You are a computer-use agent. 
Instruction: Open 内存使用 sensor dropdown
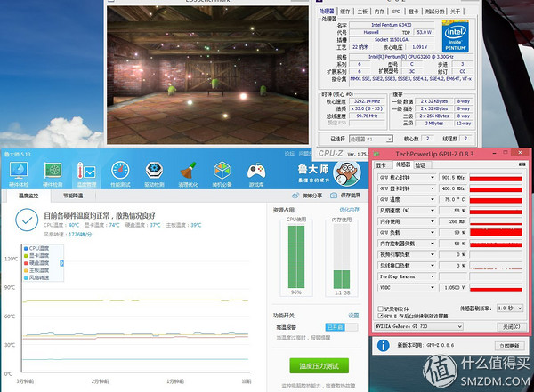coord(433,221)
